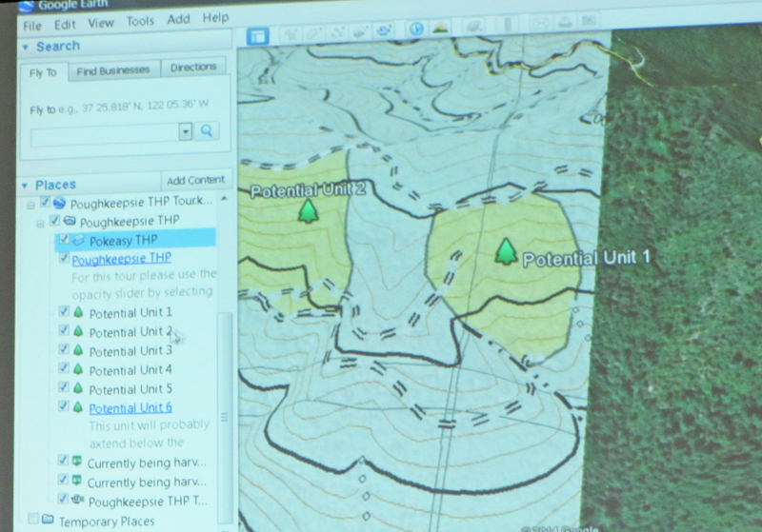Click the overlay icon next to Pokeasy THP
The height and width of the screenshot is (532, 762).
click(78, 240)
